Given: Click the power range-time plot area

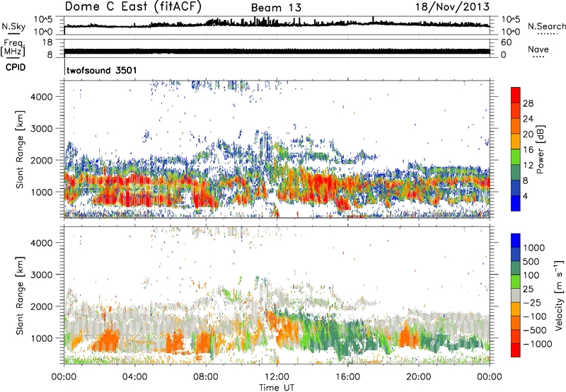Looking at the screenshot, I should 277,149.
